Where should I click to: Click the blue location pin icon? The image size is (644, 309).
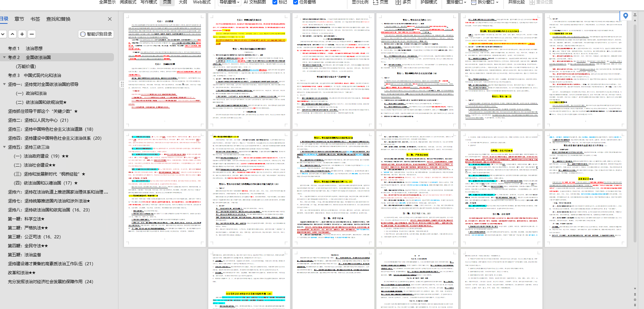(625, 16)
